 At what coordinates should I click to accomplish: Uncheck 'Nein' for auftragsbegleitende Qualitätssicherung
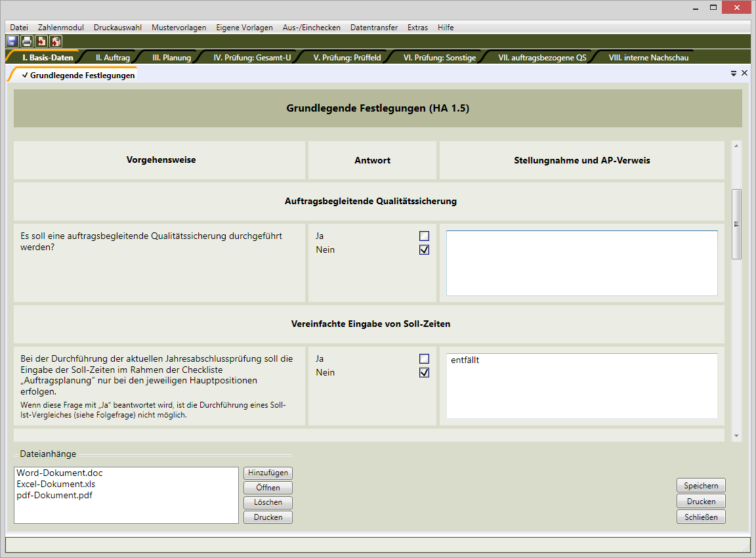tap(424, 249)
